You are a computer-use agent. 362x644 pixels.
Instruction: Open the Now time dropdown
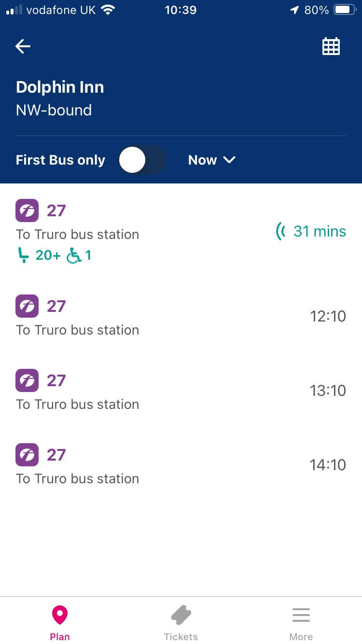[211, 160]
